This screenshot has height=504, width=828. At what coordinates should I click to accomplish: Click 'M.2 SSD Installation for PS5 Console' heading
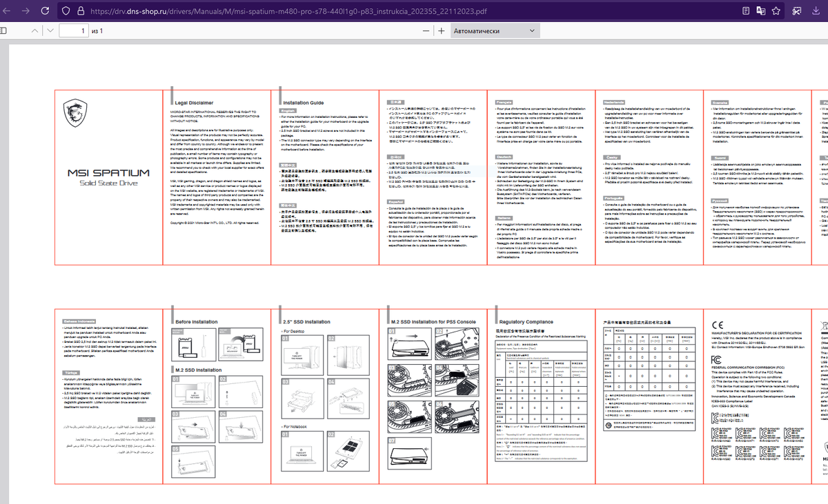(433, 322)
